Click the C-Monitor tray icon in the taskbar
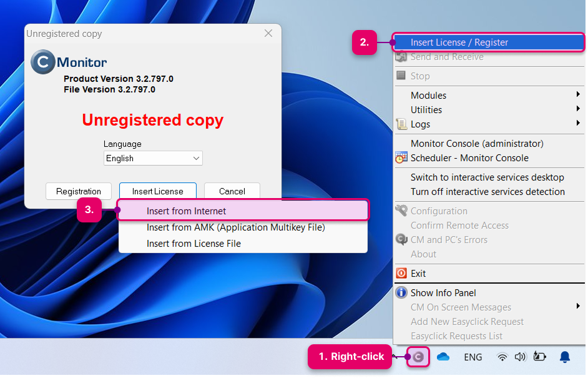Viewport: 588px width, 378px height. [x=418, y=357]
